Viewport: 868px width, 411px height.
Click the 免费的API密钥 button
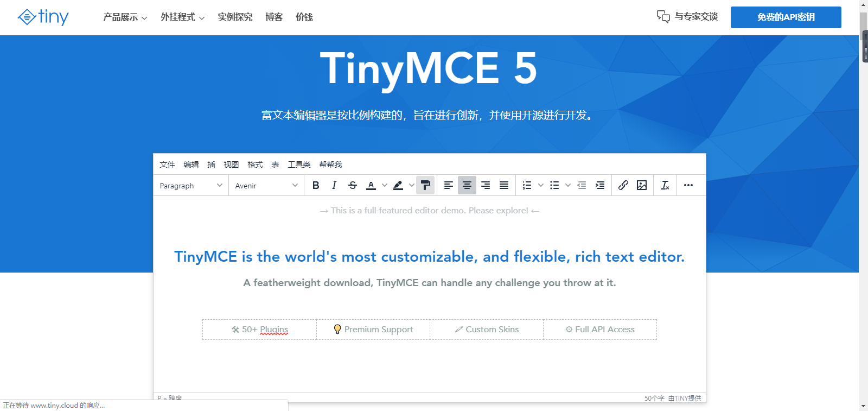click(786, 17)
